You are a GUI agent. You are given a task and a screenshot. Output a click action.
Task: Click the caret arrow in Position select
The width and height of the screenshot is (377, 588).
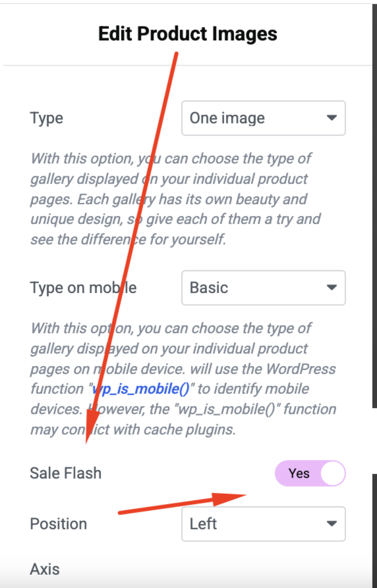coord(332,524)
